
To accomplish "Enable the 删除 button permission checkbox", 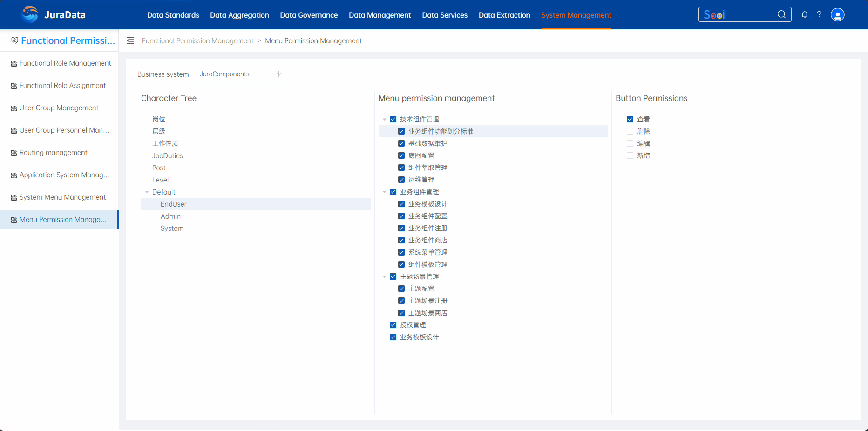I will [630, 131].
